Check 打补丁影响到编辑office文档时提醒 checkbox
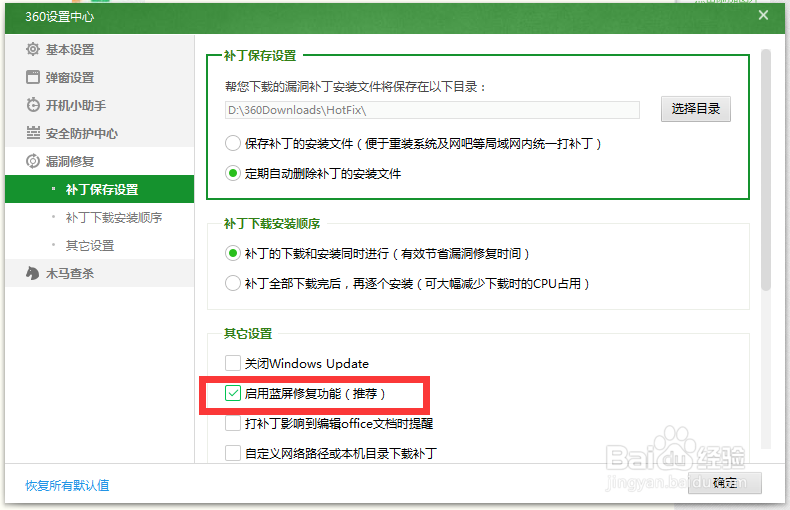This screenshot has height=510, width=790. tap(233, 423)
